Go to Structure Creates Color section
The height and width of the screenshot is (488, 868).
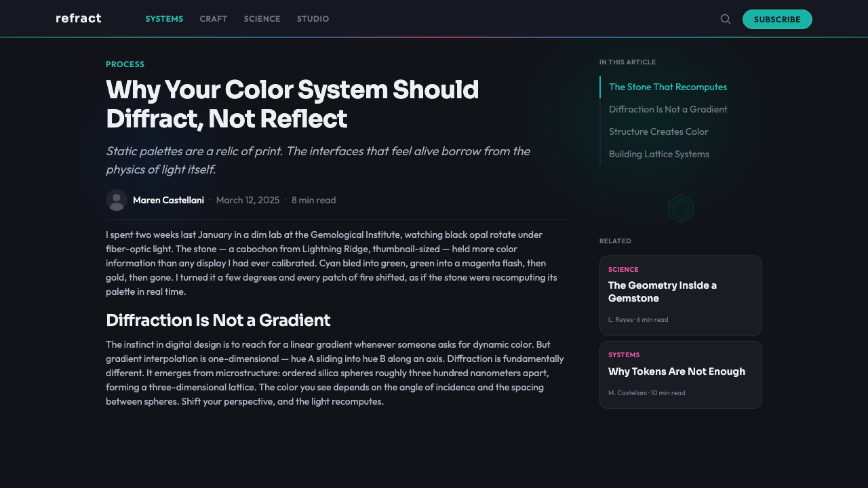point(658,131)
